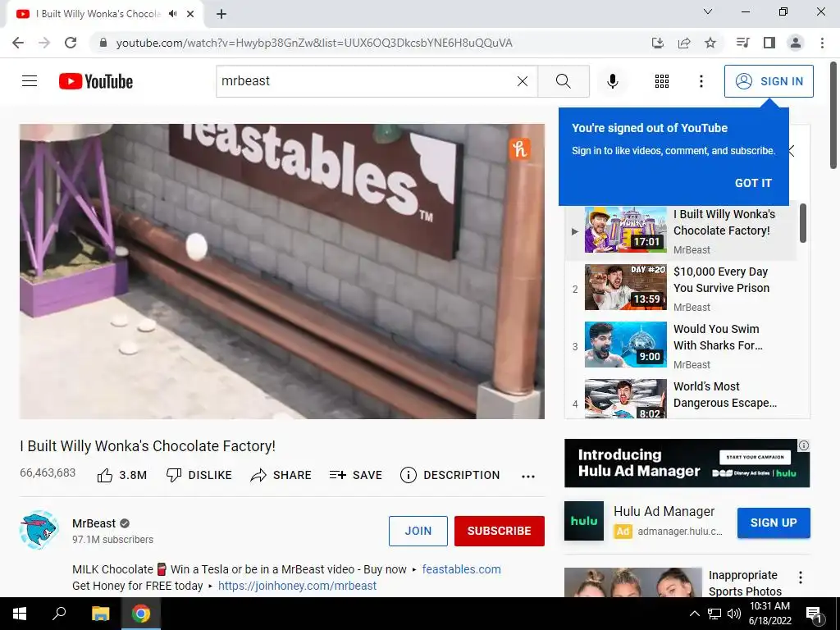Open the tab search chevron

pos(707,11)
